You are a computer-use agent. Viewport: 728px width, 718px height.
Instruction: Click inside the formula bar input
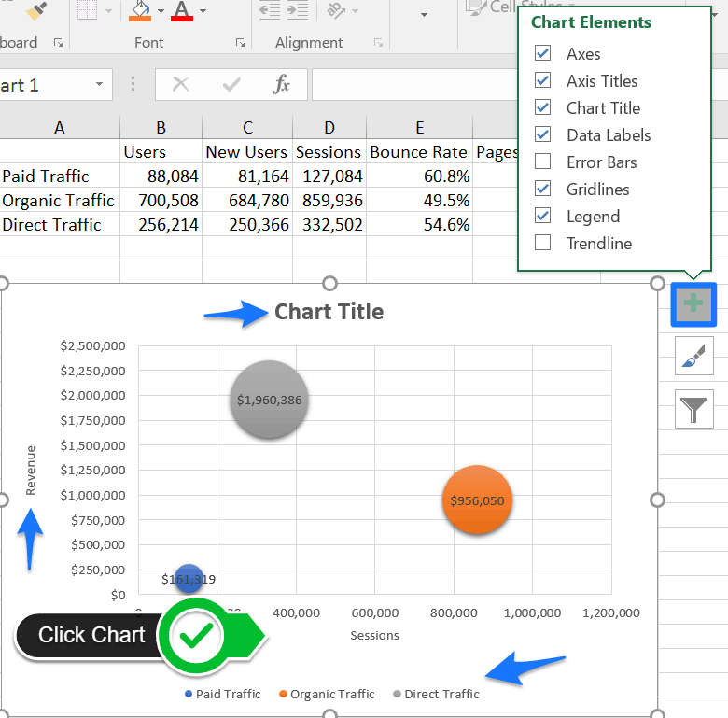click(x=414, y=85)
